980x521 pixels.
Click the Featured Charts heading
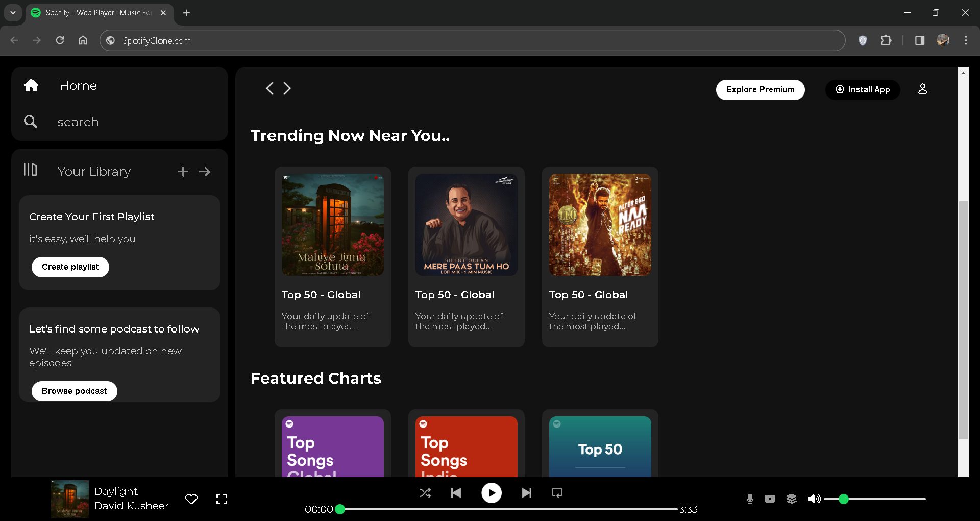(x=316, y=378)
